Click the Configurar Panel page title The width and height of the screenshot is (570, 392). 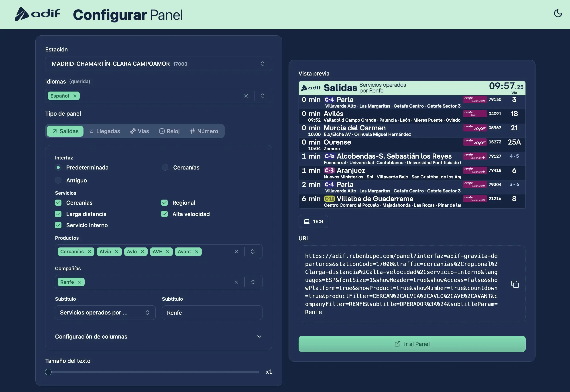click(x=128, y=15)
